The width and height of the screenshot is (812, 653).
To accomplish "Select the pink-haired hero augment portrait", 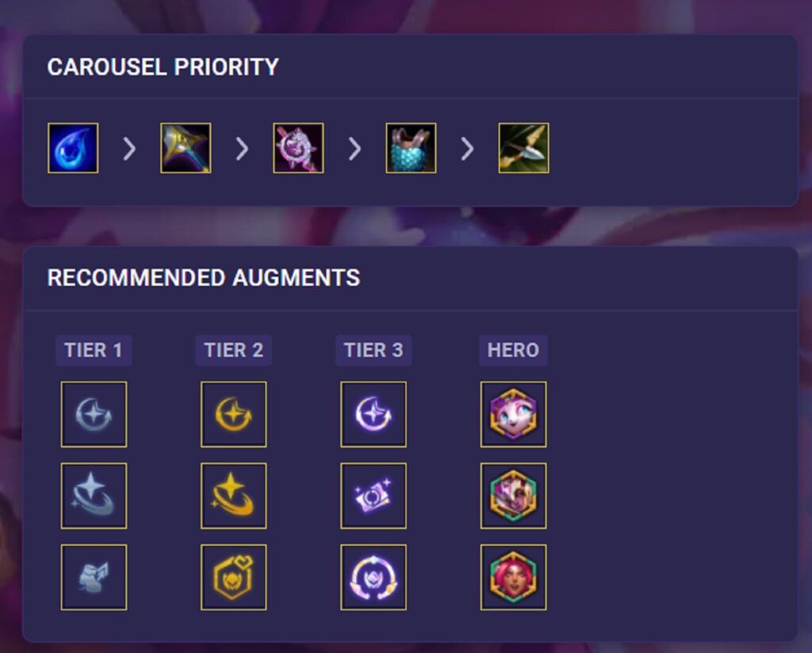I will tap(513, 414).
